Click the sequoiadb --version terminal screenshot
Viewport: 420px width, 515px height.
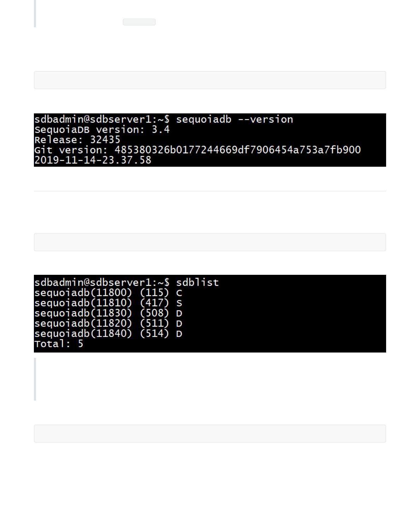click(210, 140)
